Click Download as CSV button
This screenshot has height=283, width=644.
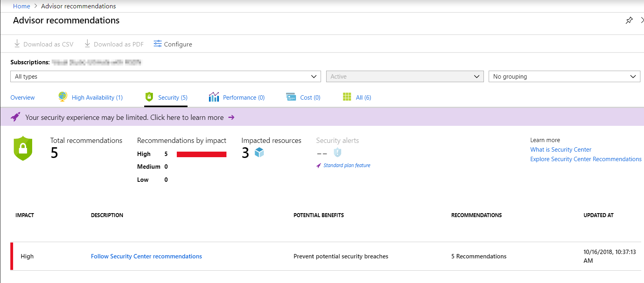(x=44, y=44)
